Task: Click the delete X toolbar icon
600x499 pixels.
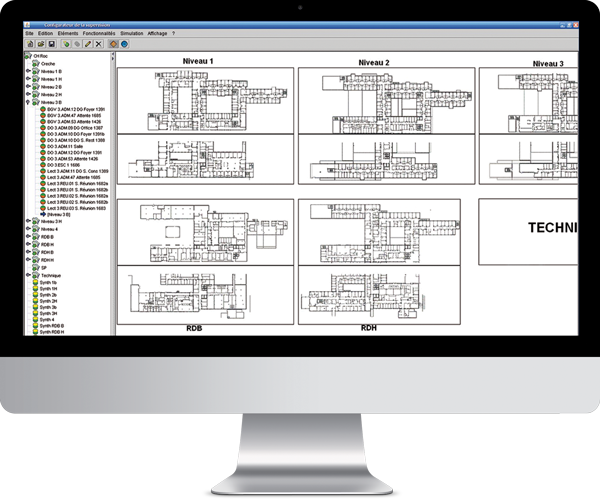Action: click(99, 44)
